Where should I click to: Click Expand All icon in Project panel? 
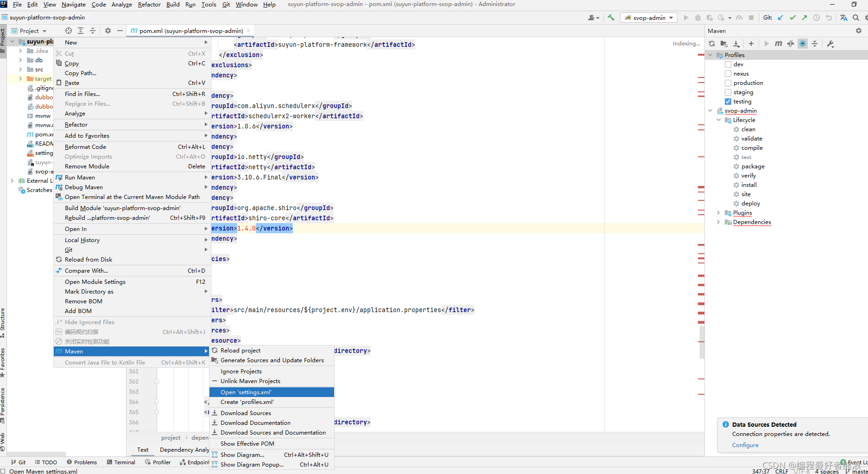[81, 31]
